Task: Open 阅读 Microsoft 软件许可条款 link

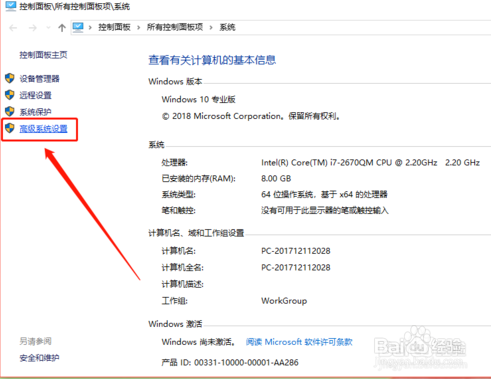Action: [299, 342]
